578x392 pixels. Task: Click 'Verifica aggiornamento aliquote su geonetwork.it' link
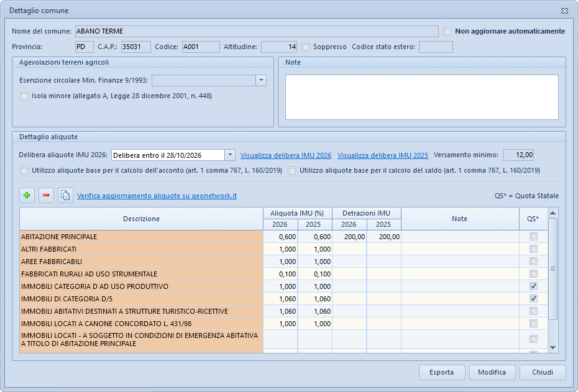tap(157, 196)
